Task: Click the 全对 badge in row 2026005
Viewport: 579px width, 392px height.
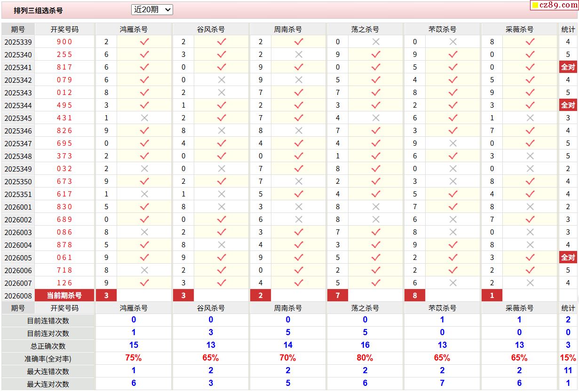Action: pos(568,258)
